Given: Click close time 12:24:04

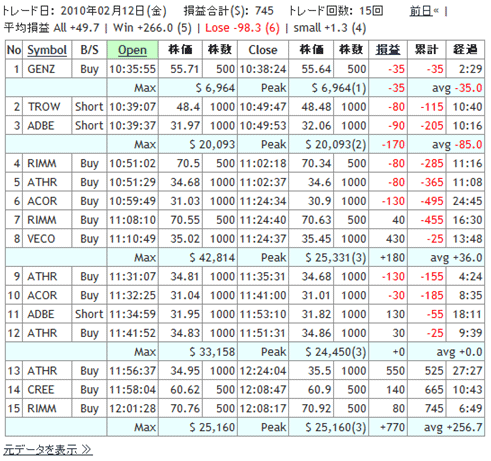Looking at the screenshot, I should [263, 371].
